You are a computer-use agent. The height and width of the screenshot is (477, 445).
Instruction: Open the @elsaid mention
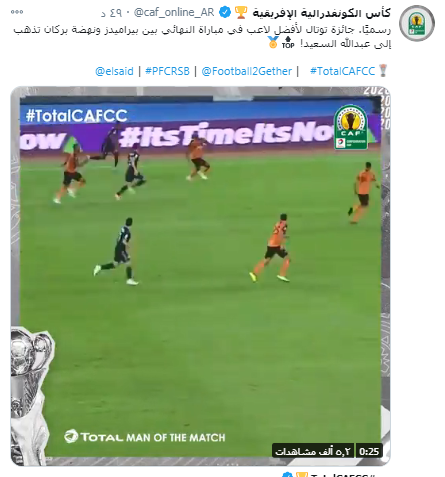pos(114,71)
